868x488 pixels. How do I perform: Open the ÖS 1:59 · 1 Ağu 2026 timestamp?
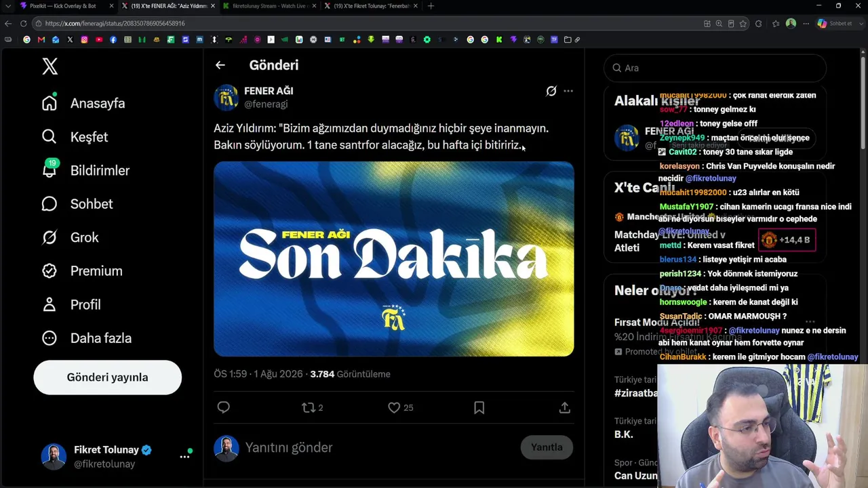258,374
